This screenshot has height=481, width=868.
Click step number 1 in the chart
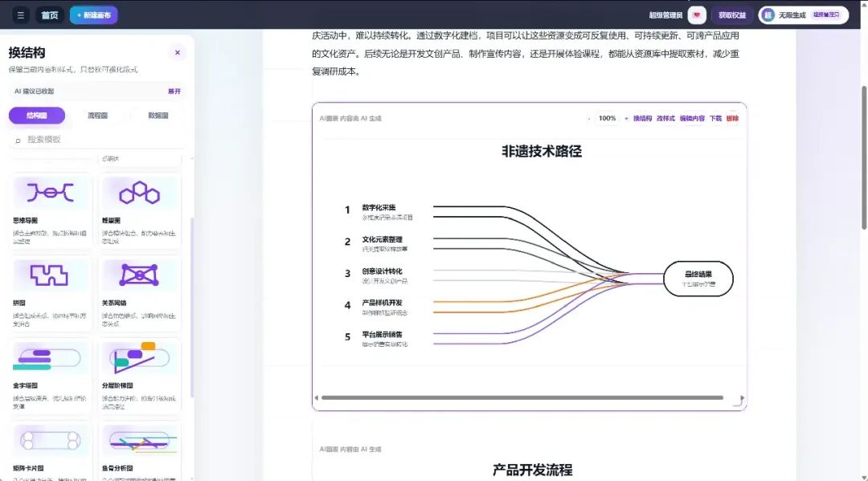click(347, 210)
